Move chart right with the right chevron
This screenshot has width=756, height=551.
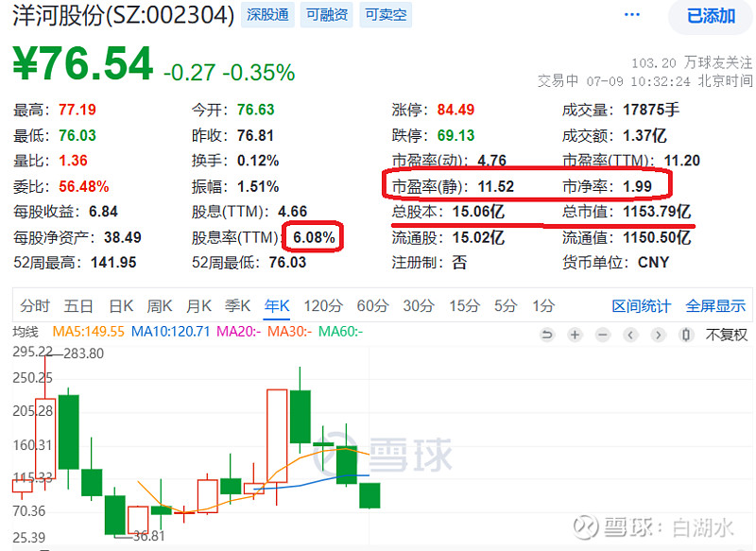pos(658,335)
